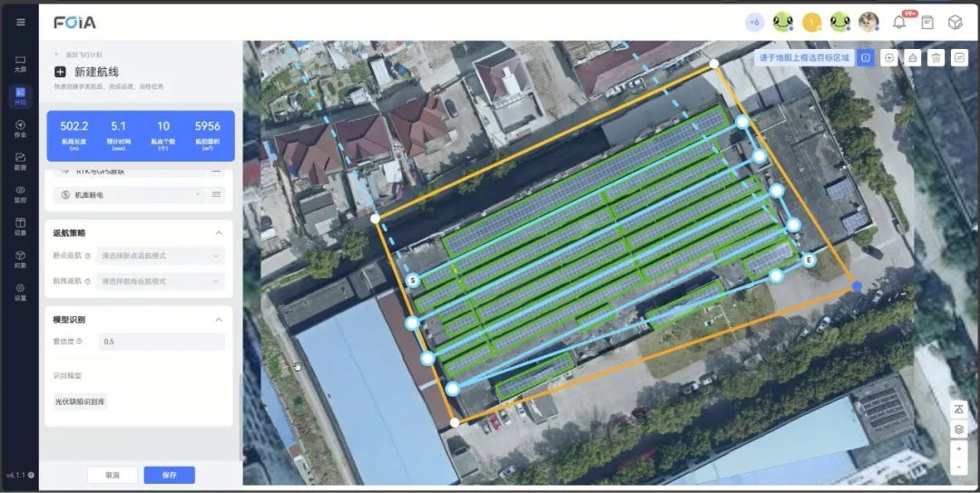The width and height of the screenshot is (980, 493).
Task: Toggle the blue area-selection tool button
Action: point(866,57)
